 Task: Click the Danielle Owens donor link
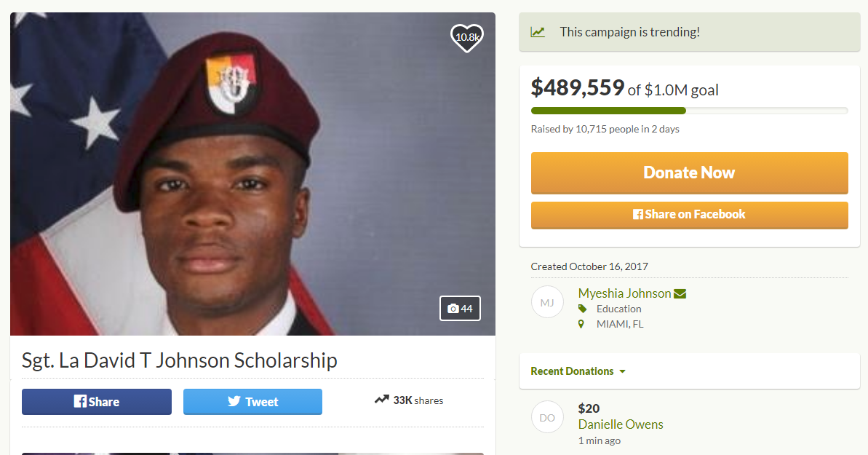(x=620, y=424)
